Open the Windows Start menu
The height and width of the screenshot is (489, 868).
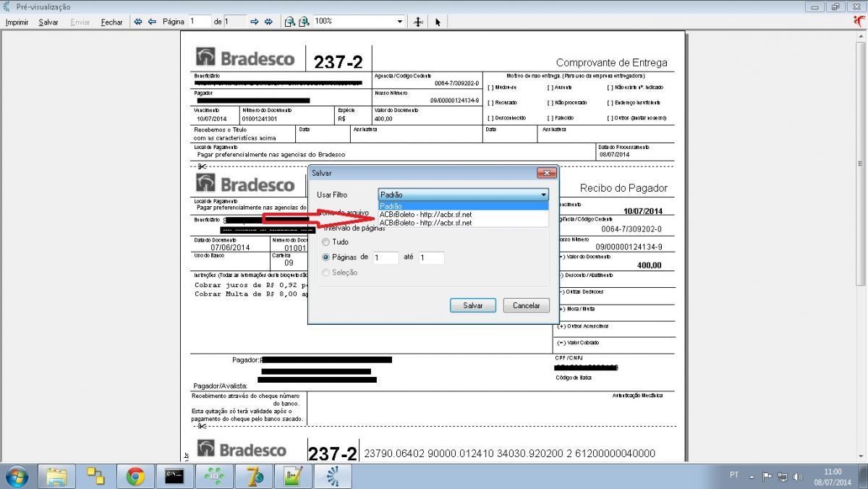pos(16,475)
